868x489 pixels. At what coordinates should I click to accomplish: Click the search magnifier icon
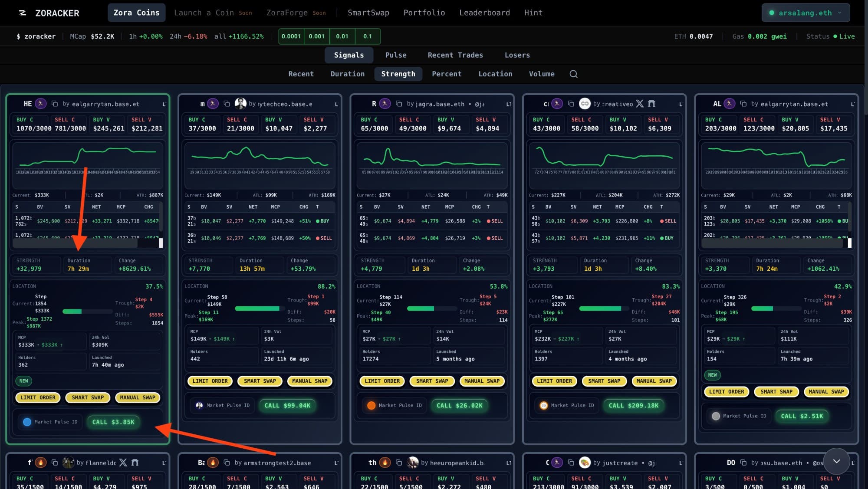(573, 74)
